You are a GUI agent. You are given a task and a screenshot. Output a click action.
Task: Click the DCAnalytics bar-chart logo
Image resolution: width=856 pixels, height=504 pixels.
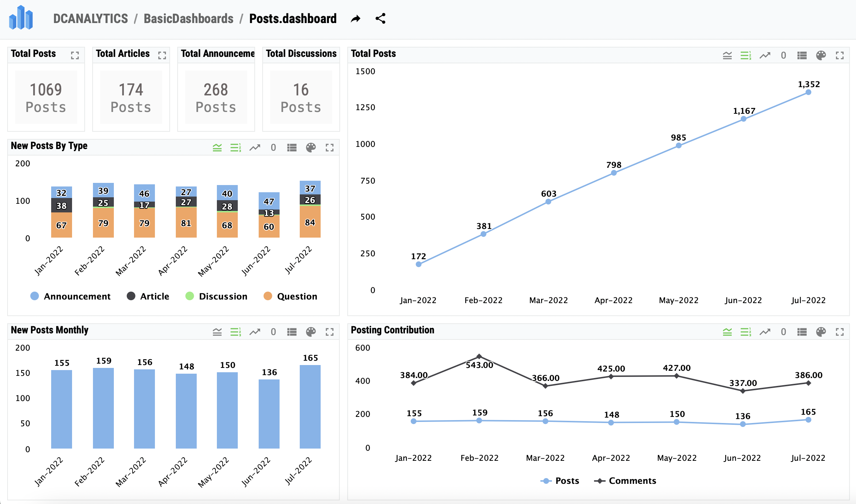(21, 18)
